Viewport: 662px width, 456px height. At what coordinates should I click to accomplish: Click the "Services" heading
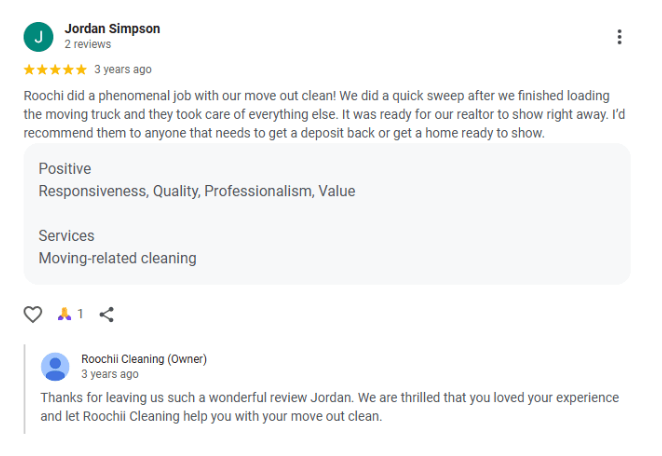[66, 236]
